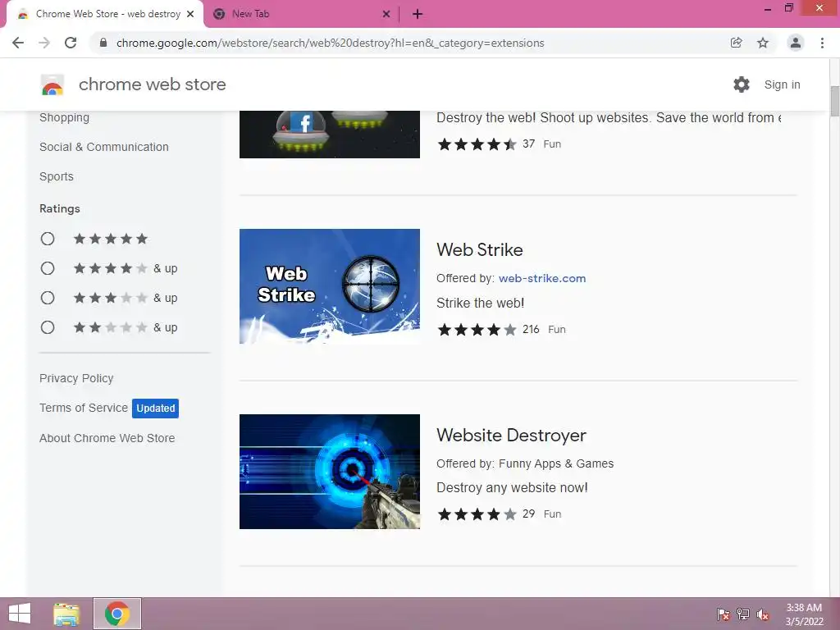This screenshot has width=840, height=630.
Task: Open About Chrome Web Store link
Action: 107,438
